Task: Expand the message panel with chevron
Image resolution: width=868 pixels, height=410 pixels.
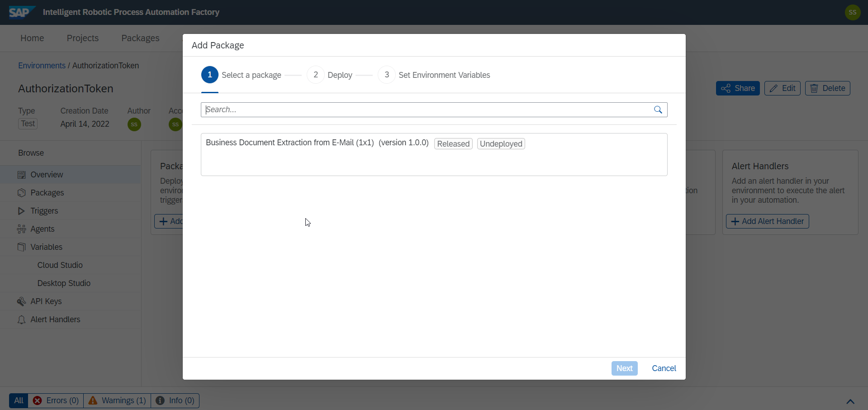Action: (x=850, y=401)
